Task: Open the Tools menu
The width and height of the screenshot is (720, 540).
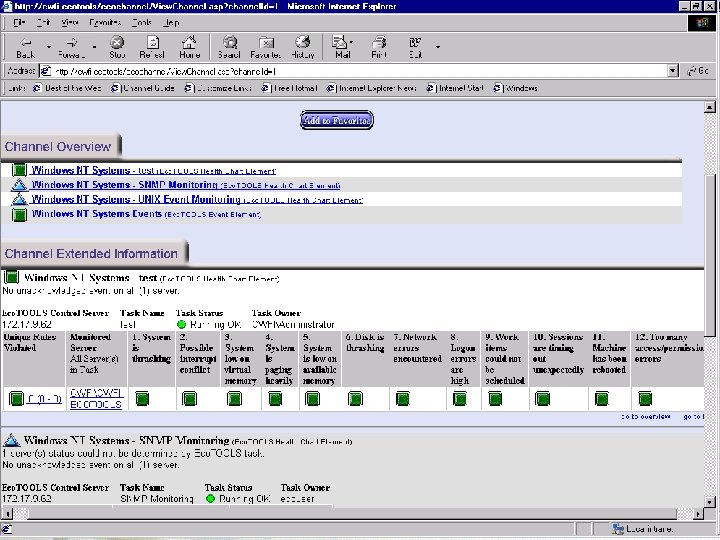Action: point(142,22)
